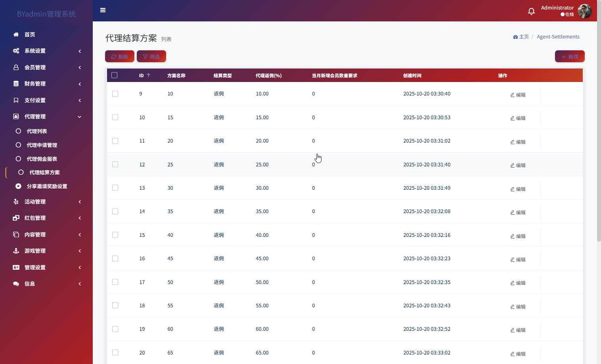Check the checkbox for row ID 20
601x364 pixels.
pos(115,353)
